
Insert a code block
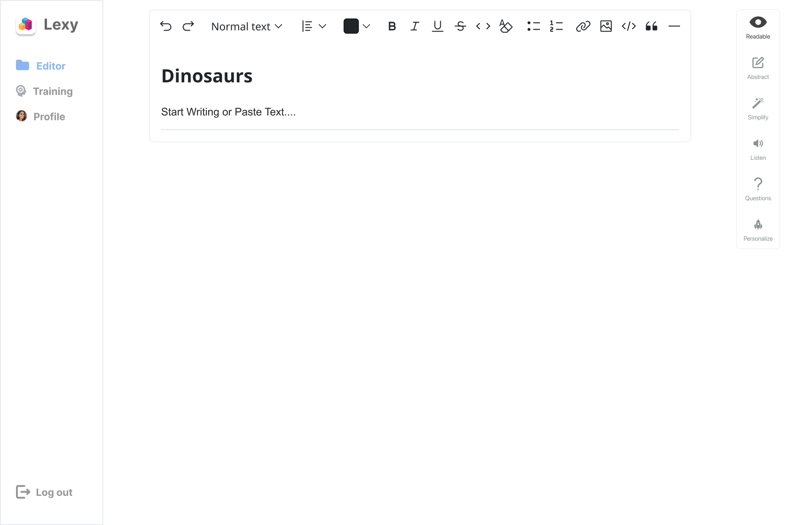[x=629, y=26]
